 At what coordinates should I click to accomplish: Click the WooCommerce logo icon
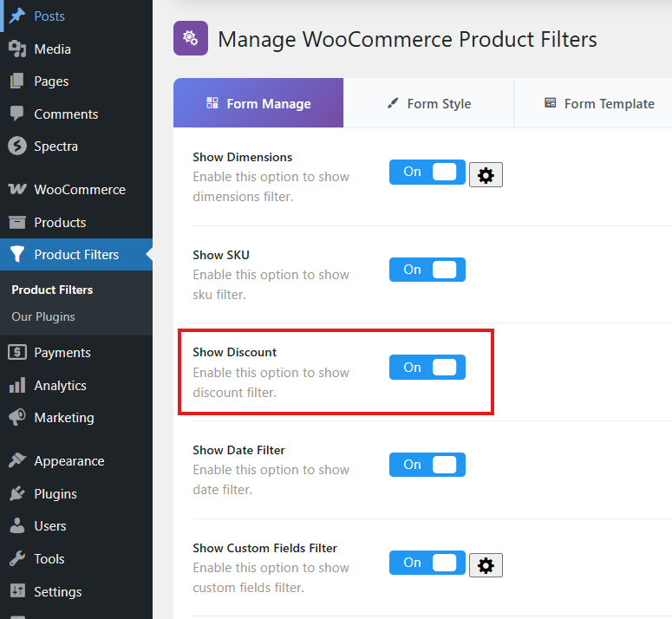pyautogui.click(x=17, y=189)
